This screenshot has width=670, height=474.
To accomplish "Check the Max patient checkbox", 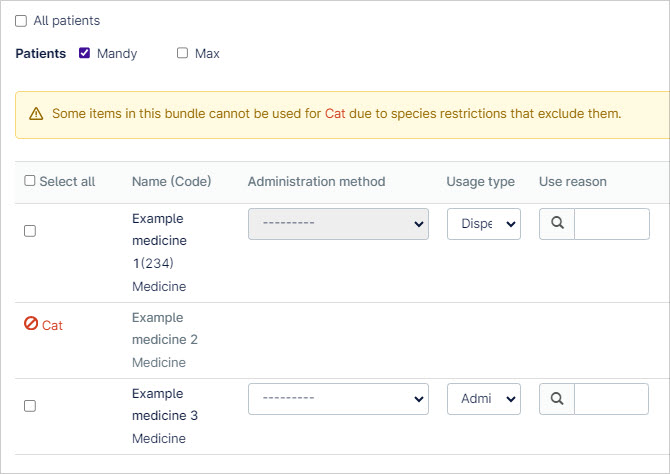I will tap(182, 53).
